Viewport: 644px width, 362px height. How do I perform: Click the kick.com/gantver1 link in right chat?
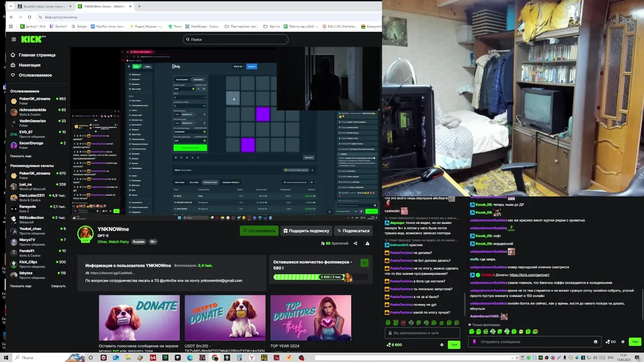pos(529,275)
